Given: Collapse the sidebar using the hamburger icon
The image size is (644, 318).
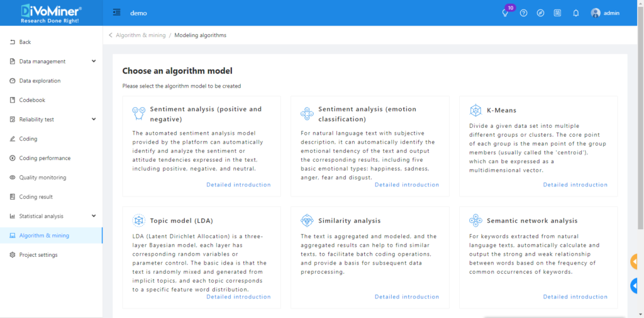Looking at the screenshot, I should pos(117,13).
